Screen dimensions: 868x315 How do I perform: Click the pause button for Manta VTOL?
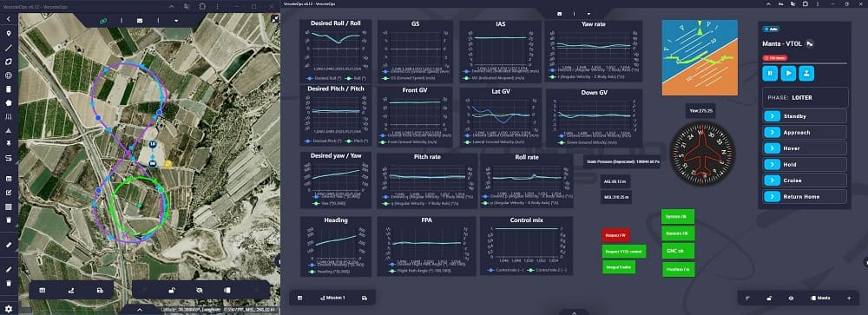[x=770, y=73]
